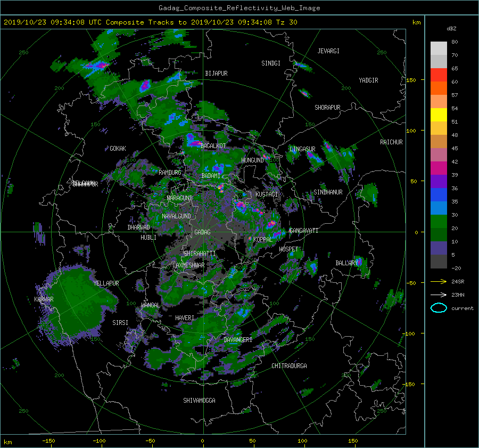Pick the bright yellow 51-54 dBZ swatch

(x=439, y=115)
